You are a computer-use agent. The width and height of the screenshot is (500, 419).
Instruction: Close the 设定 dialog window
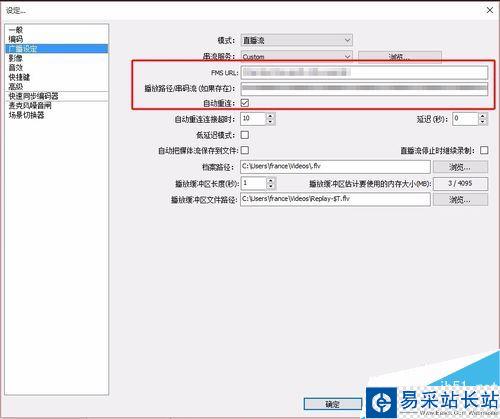(x=490, y=10)
